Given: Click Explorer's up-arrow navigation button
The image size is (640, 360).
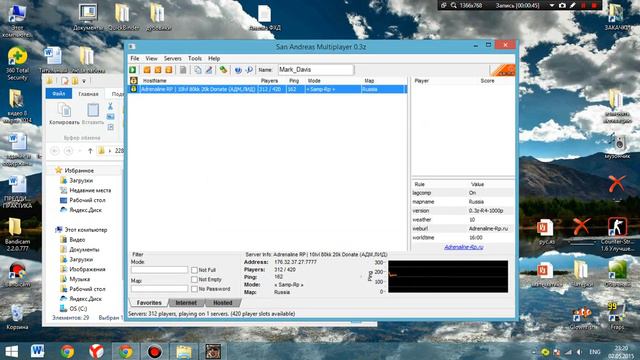Looking at the screenshot, I should point(90,151).
